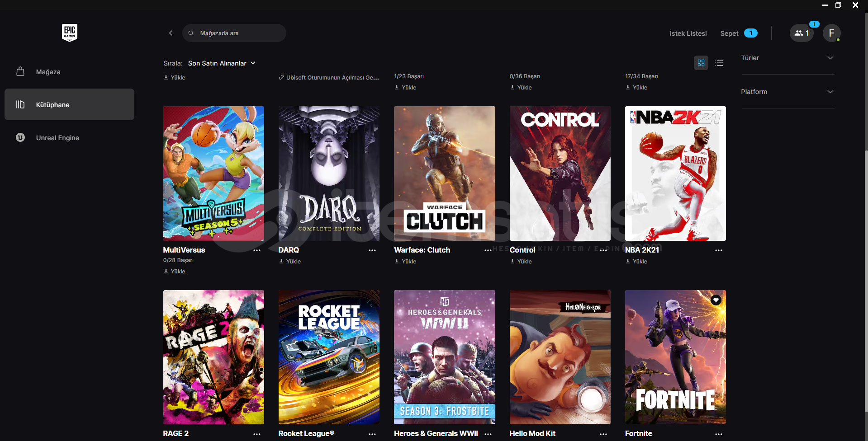Go back with the left arrow
The width and height of the screenshot is (868, 441).
click(x=171, y=33)
